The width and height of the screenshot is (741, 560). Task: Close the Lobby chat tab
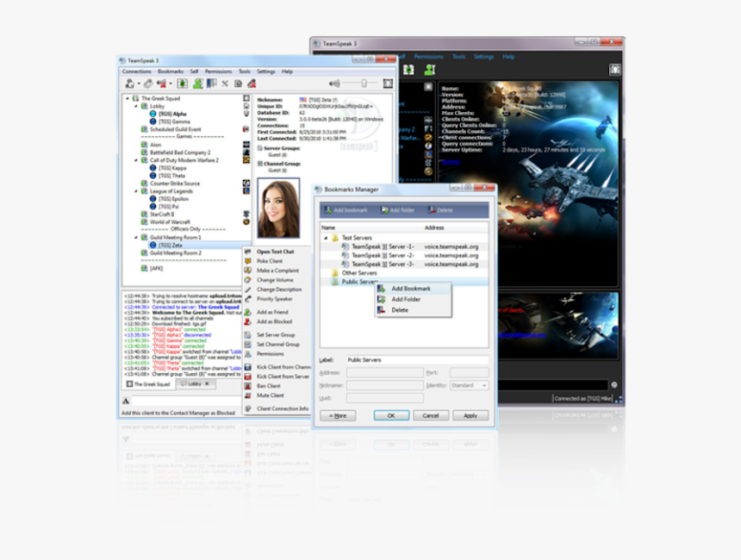pyautogui.click(x=207, y=383)
